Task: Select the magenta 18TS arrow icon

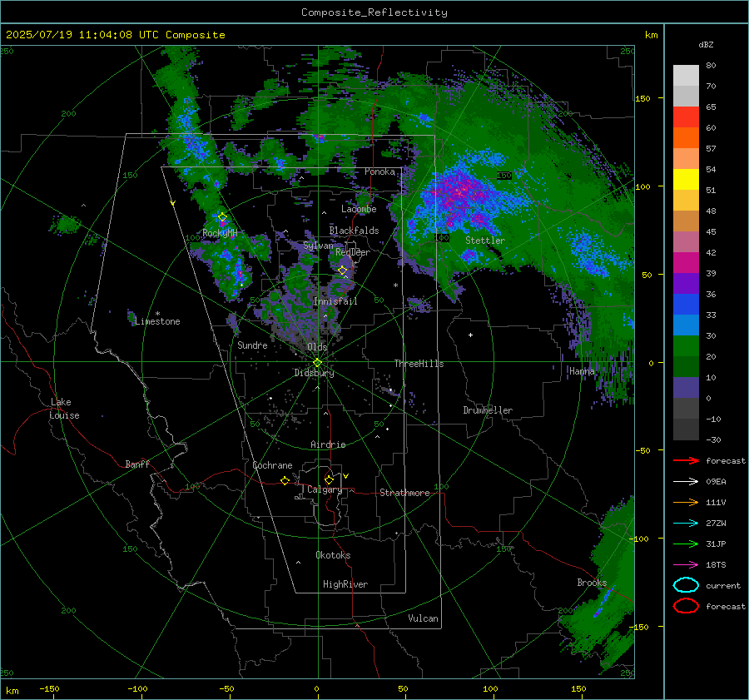Action: click(x=686, y=565)
